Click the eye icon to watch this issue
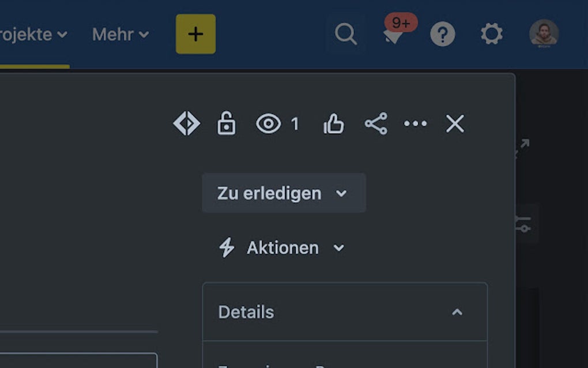The width and height of the screenshot is (588, 368). tap(267, 123)
